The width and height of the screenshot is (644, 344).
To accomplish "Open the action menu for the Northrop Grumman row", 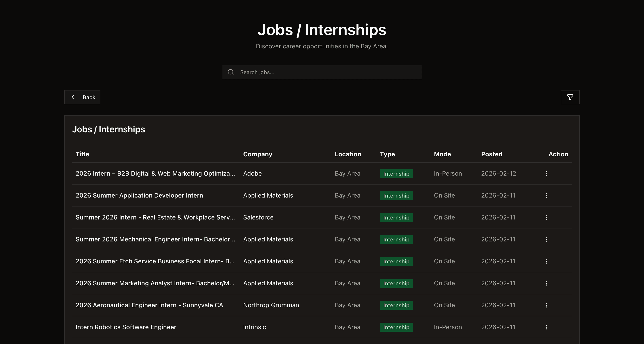I will click(547, 305).
